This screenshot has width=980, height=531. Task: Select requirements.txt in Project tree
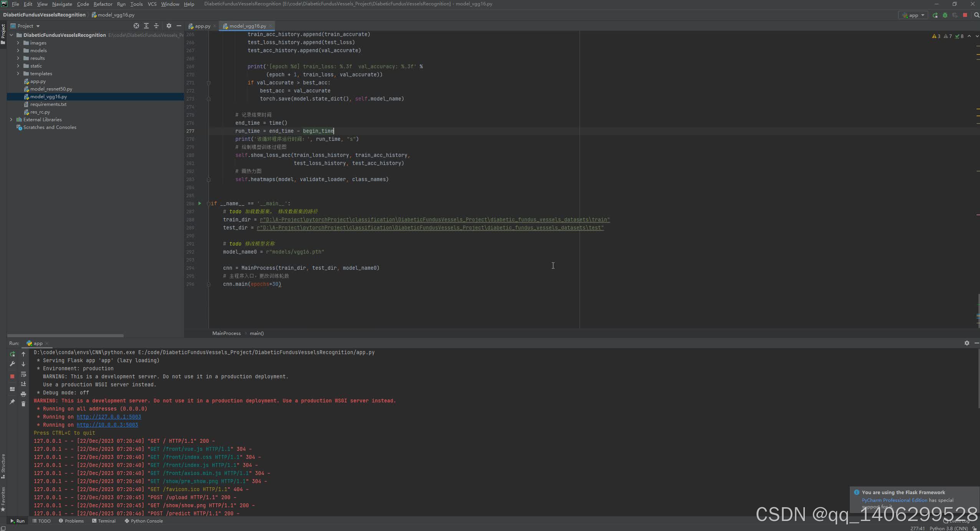click(48, 104)
